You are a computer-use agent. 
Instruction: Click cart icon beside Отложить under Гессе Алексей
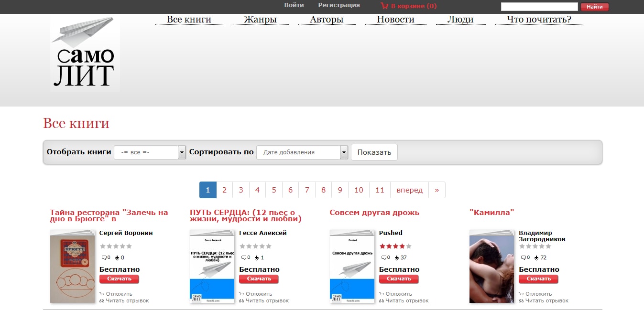coord(242,294)
